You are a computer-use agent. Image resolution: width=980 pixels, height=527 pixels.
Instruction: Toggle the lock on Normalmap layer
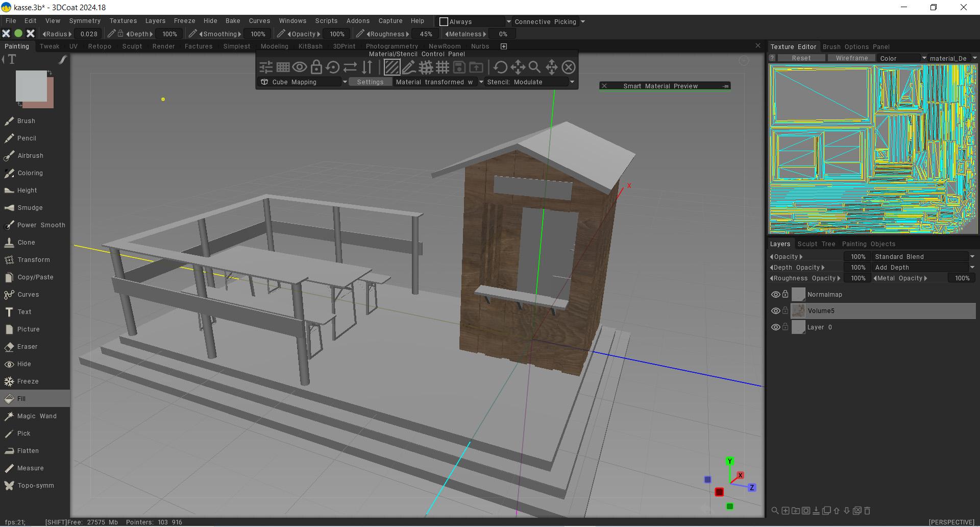tap(786, 294)
